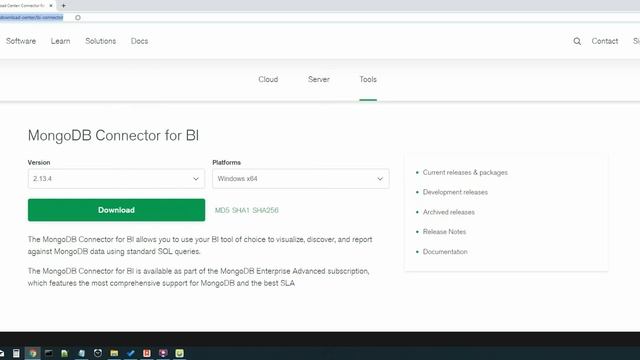Screen dimensions: 640x360
Task: Open the Development releases link
Action: pos(455,192)
